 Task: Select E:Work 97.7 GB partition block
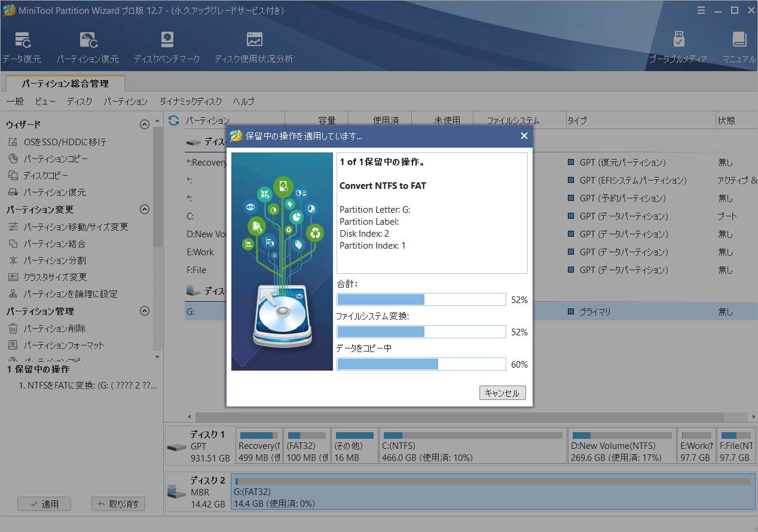pos(696,446)
